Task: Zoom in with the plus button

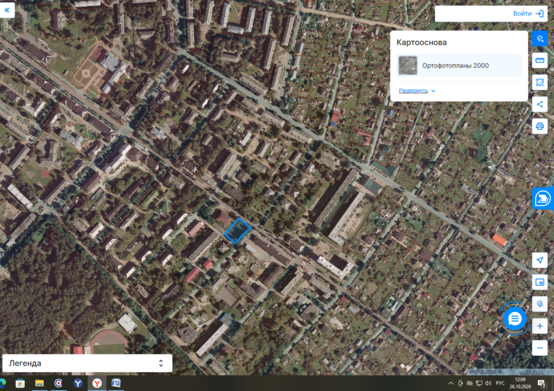Action: [540, 326]
